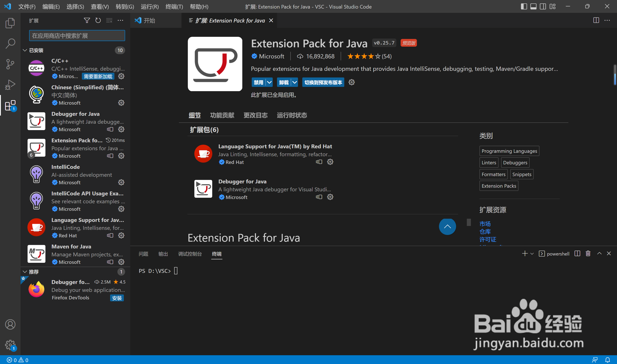Viewport: 617px width, 364px height.
Task: Open the 禁用 disable dropdown arrow
Action: point(269,82)
